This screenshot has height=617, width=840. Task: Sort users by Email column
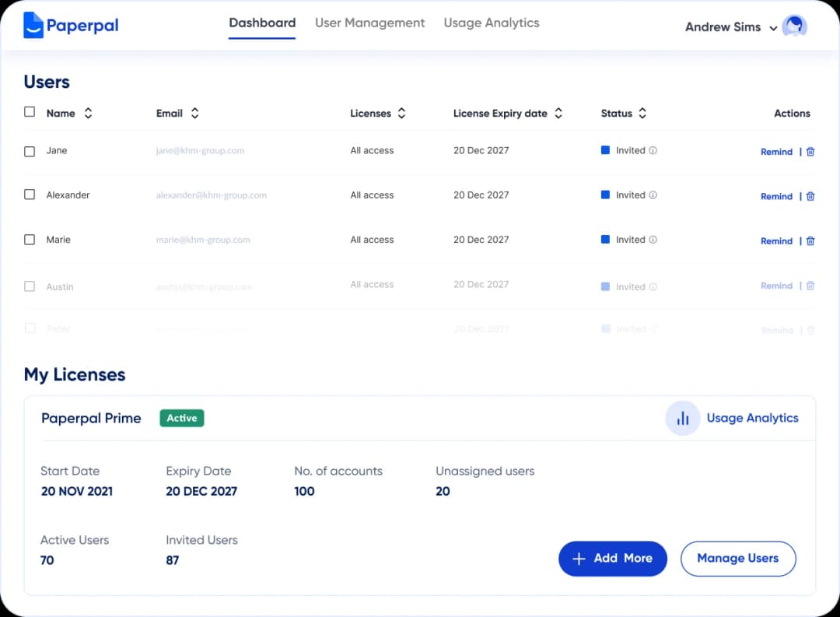coord(195,113)
